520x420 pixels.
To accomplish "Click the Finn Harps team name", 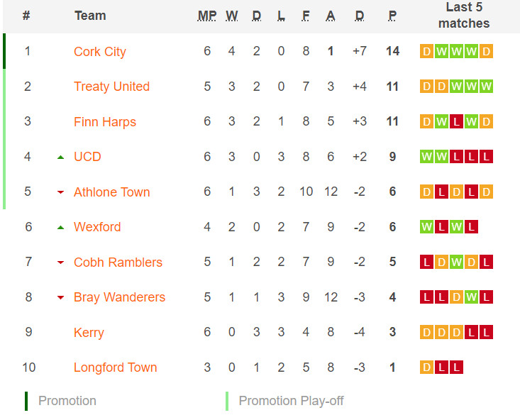I will pyautogui.click(x=105, y=122).
